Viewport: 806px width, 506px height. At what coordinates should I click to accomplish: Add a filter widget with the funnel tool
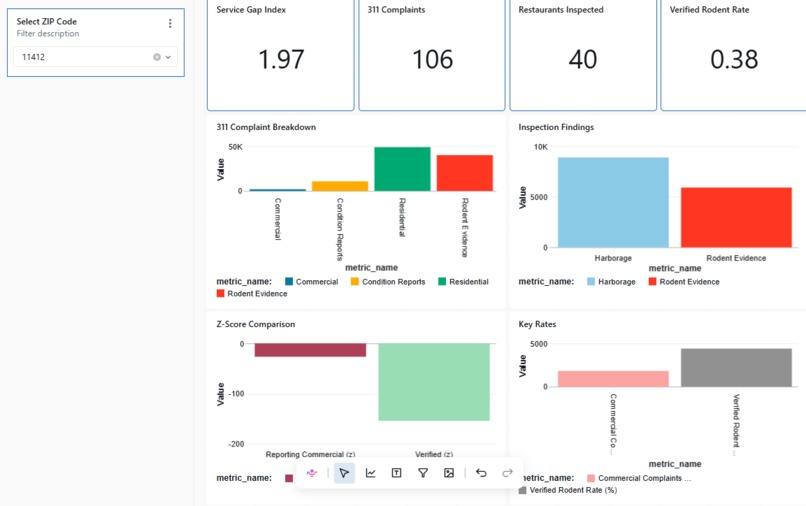click(423, 473)
